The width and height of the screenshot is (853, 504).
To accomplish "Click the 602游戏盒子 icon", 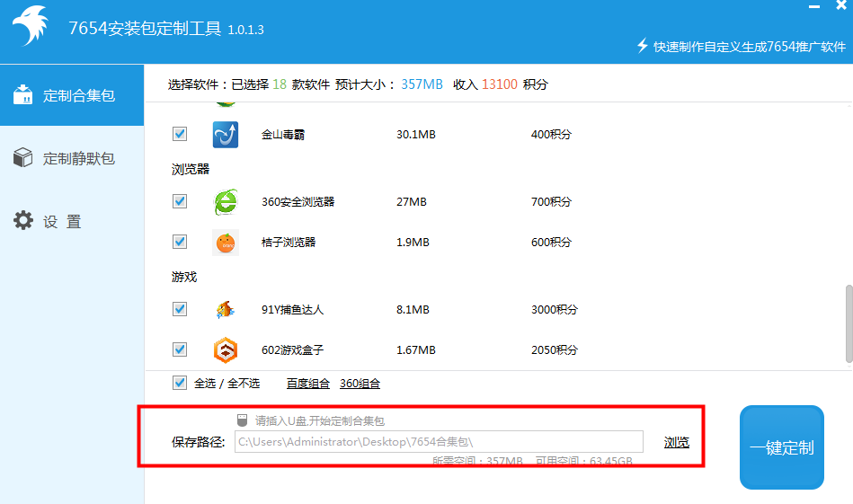I will (225, 350).
